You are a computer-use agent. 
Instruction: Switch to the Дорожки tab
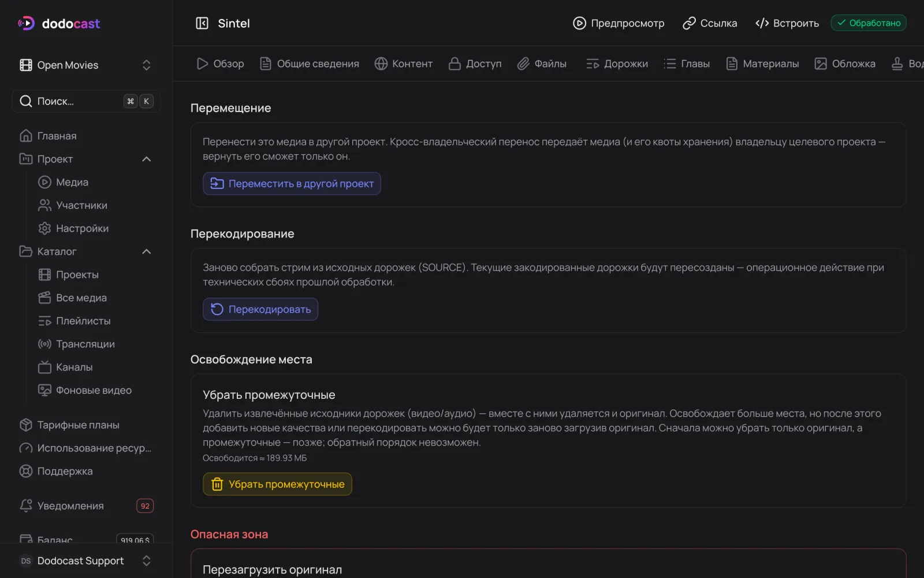tap(617, 64)
